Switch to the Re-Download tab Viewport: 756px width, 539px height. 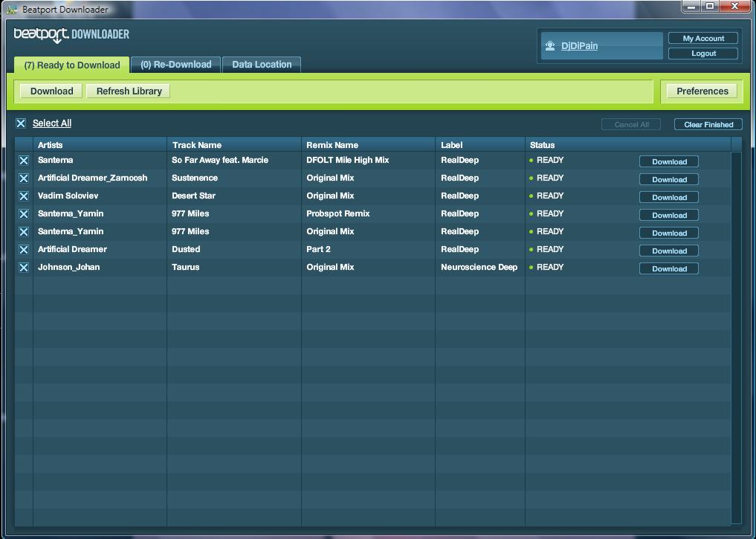(x=175, y=65)
